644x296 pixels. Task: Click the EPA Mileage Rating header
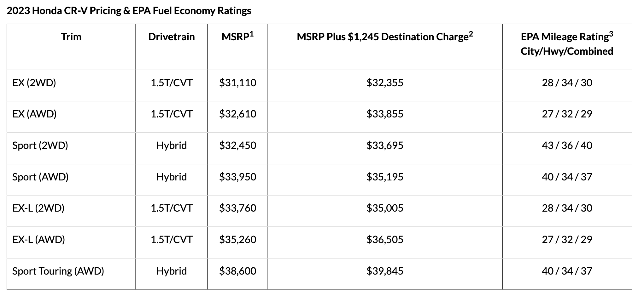pyautogui.click(x=567, y=44)
